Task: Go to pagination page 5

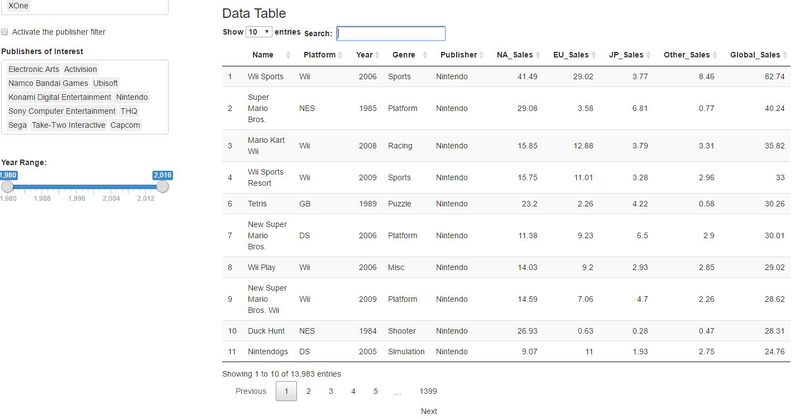Action: 376,391
